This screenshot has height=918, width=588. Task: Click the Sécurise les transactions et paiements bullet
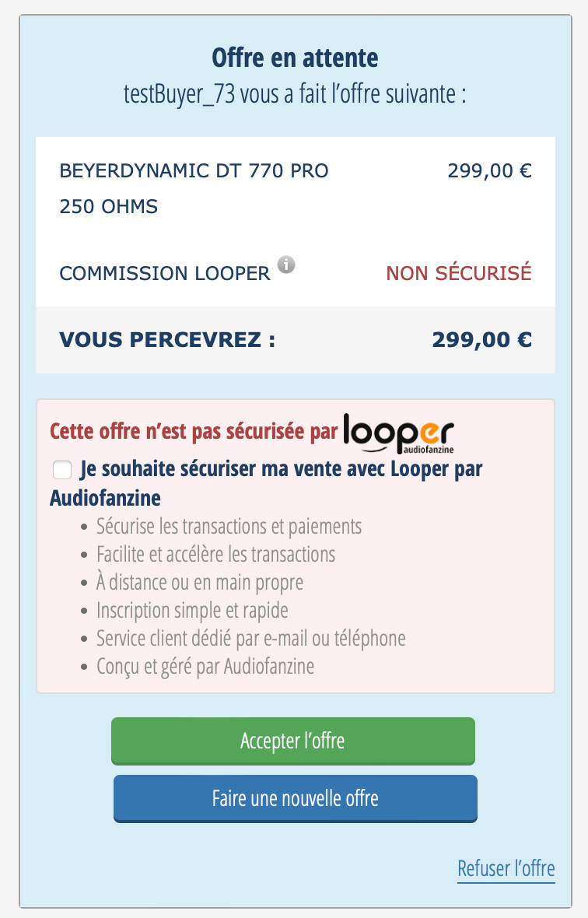click(229, 526)
